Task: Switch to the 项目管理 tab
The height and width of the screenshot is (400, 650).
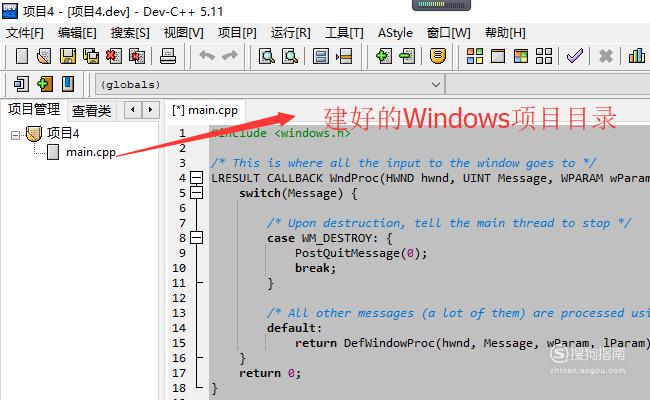Action: pos(34,109)
